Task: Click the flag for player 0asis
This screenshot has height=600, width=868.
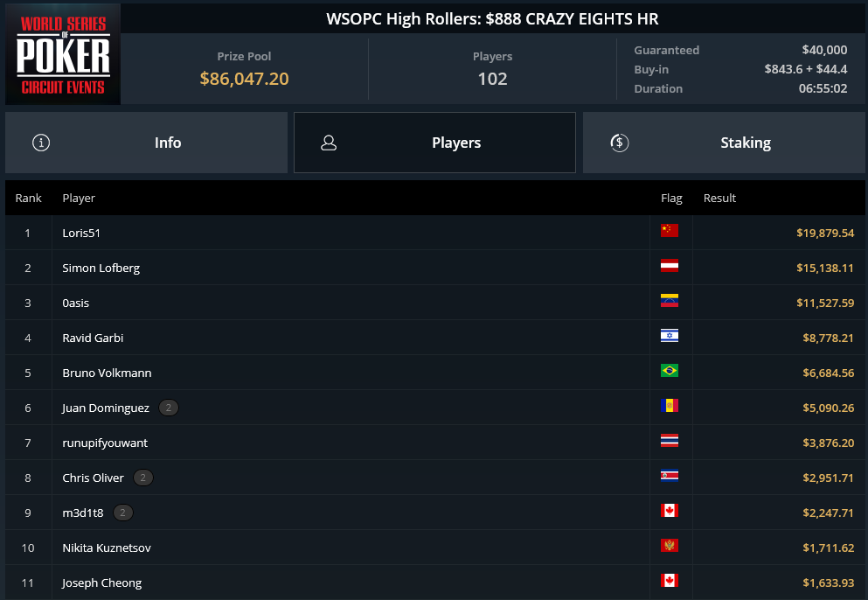Action: 670,301
